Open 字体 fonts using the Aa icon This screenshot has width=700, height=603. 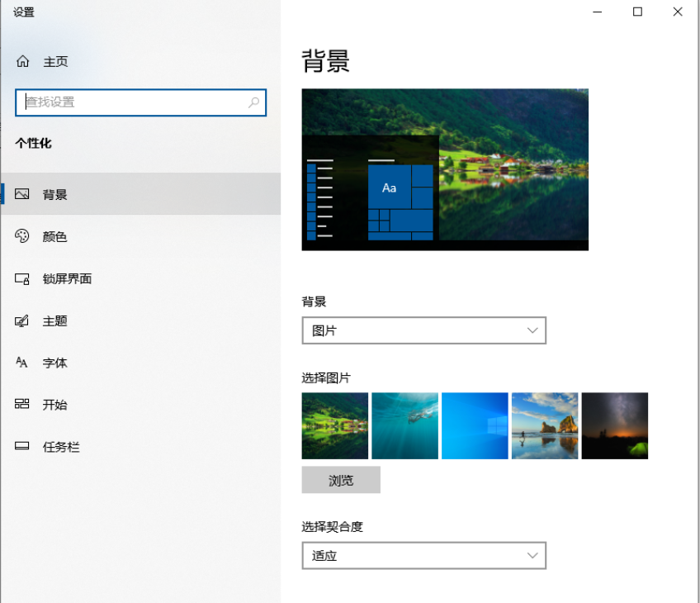pos(20,363)
